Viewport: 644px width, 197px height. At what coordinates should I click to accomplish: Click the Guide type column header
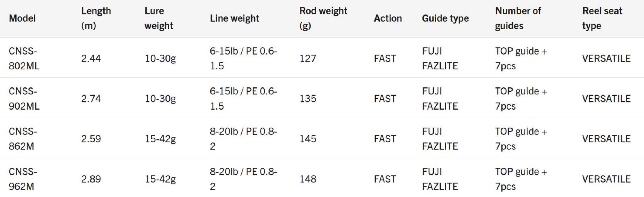[445, 18]
